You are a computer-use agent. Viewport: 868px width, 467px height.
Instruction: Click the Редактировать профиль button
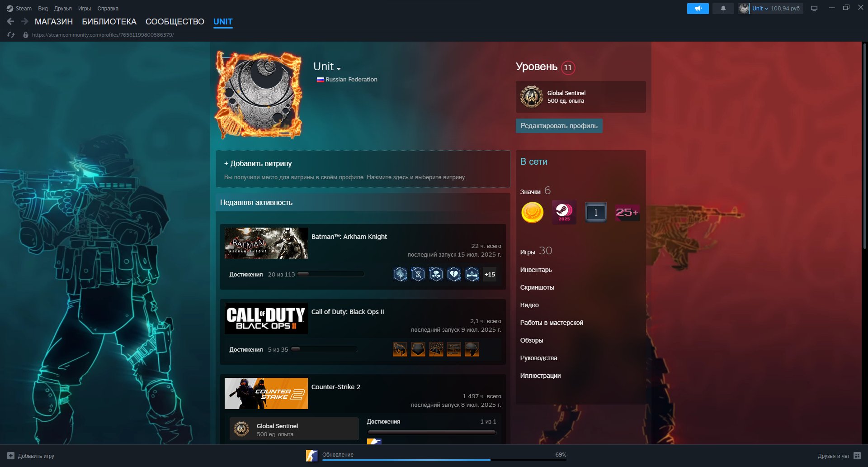click(559, 126)
